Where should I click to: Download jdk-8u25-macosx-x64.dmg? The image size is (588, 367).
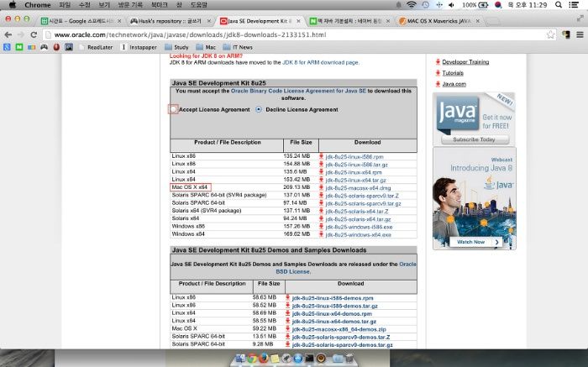click(x=358, y=188)
